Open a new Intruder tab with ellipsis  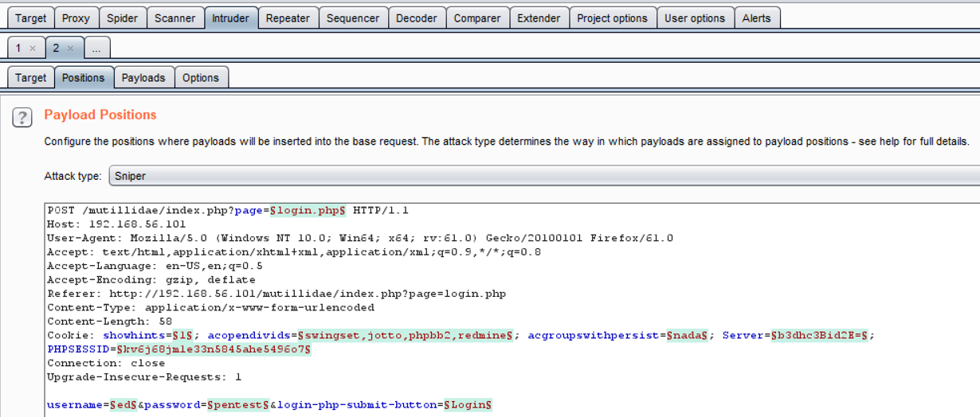[x=96, y=49]
